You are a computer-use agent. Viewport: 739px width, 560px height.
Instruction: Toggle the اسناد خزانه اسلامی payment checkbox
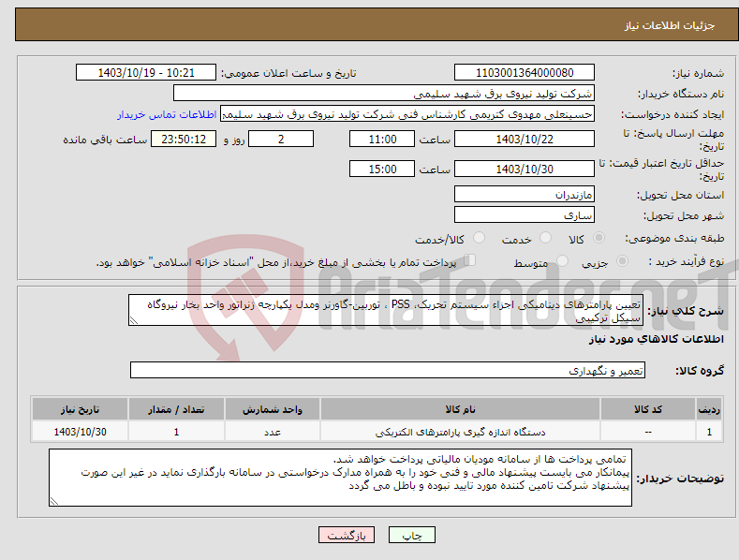click(470, 259)
